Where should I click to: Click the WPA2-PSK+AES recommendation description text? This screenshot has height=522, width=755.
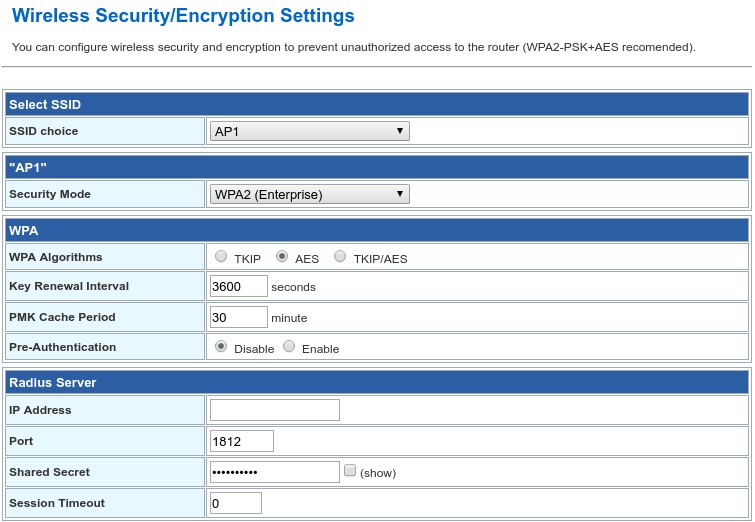coord(354,47)
